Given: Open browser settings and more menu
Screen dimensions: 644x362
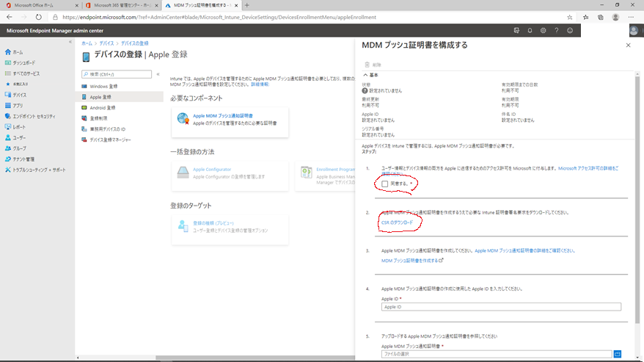Looking at the screenshot, I should [x=631, y=18].
